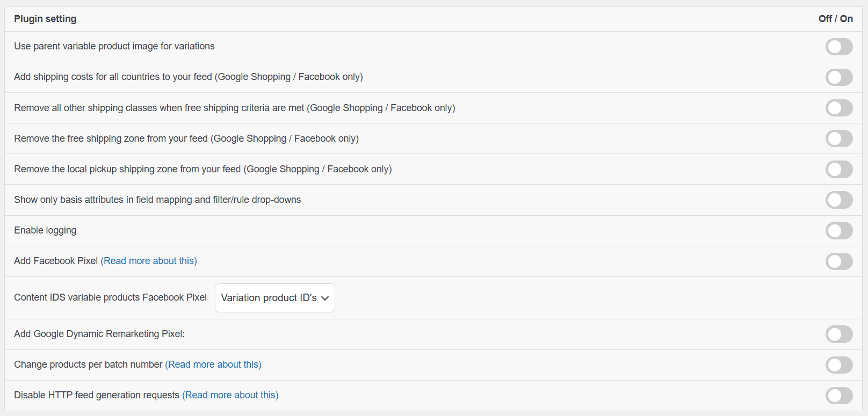Enable shipping costs for all countries
Image resolution: width=868 pixels, height=416 pixels.
pos(838,77)
